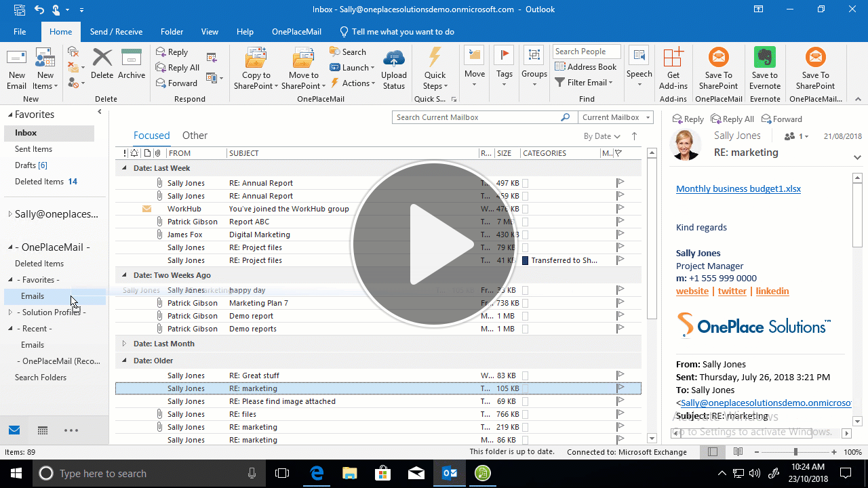Open the Address Book
The height and width of the screenshot is (488, 868).
pos(585,66)
